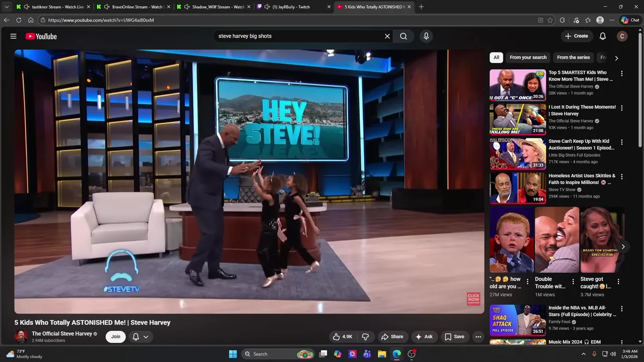Run the search with magnifier button
The image size is (644, 362).
(404, 36)
